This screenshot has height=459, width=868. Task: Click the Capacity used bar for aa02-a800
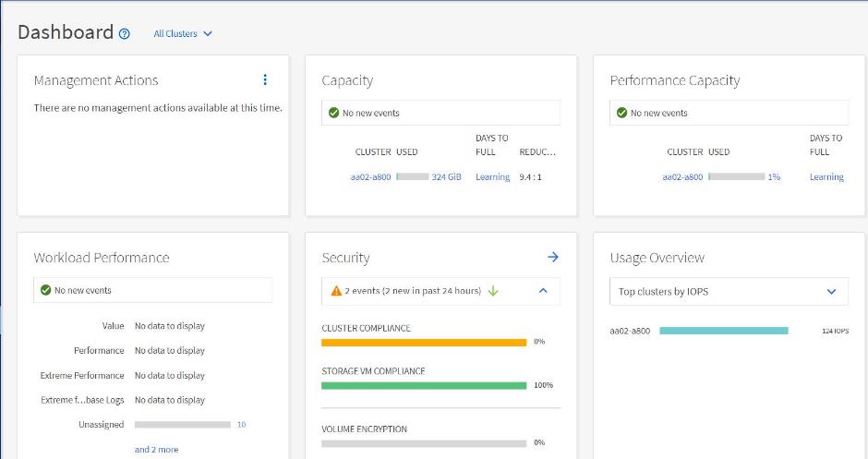pos(413,176)
